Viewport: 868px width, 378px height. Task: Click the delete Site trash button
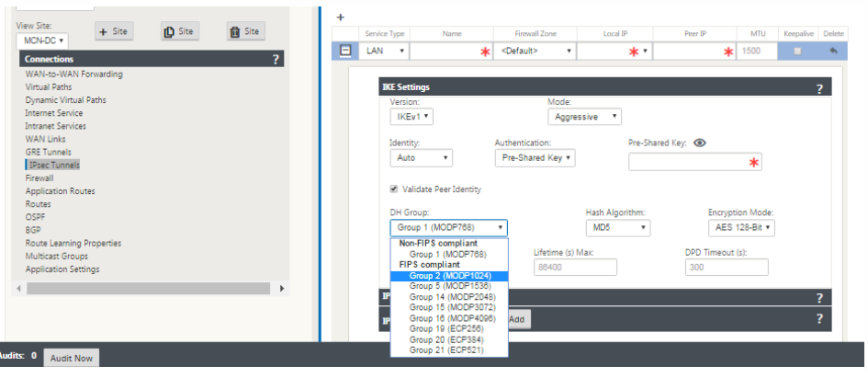click(246, 31)
